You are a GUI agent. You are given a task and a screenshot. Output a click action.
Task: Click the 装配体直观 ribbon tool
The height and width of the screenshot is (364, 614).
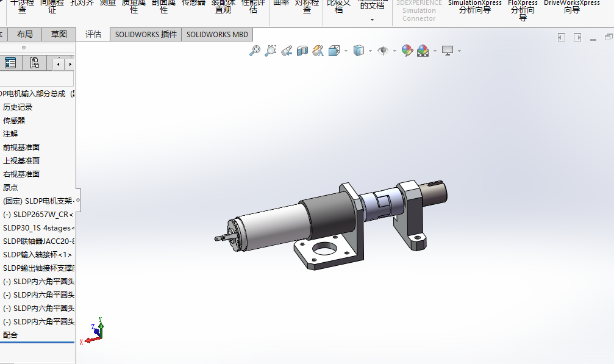223,6
